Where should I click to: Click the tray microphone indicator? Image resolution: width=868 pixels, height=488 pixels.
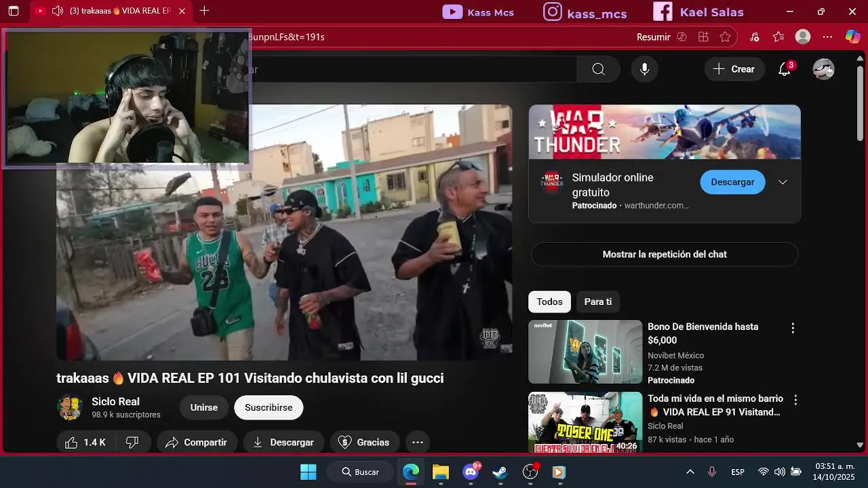click(712, 472)
